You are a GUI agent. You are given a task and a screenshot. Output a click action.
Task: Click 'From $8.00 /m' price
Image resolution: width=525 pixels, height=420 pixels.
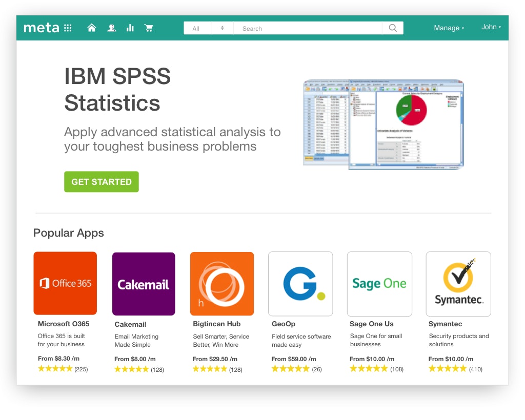click(135, 359)
